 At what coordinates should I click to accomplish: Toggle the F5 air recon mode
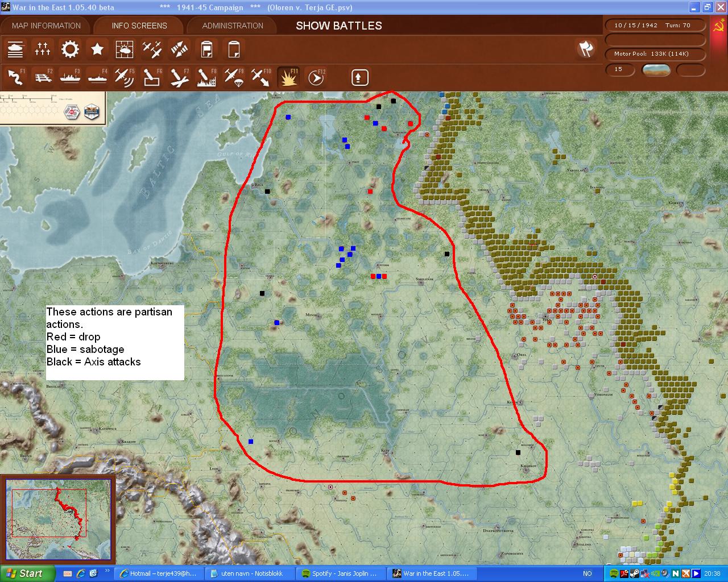[x=125, y=77]
